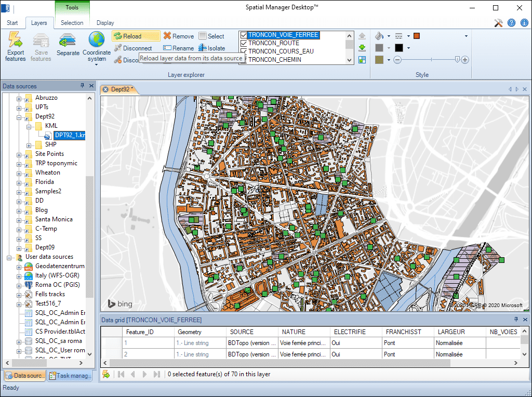
Task: Click the Export features icon
Action: click(15, 46)
